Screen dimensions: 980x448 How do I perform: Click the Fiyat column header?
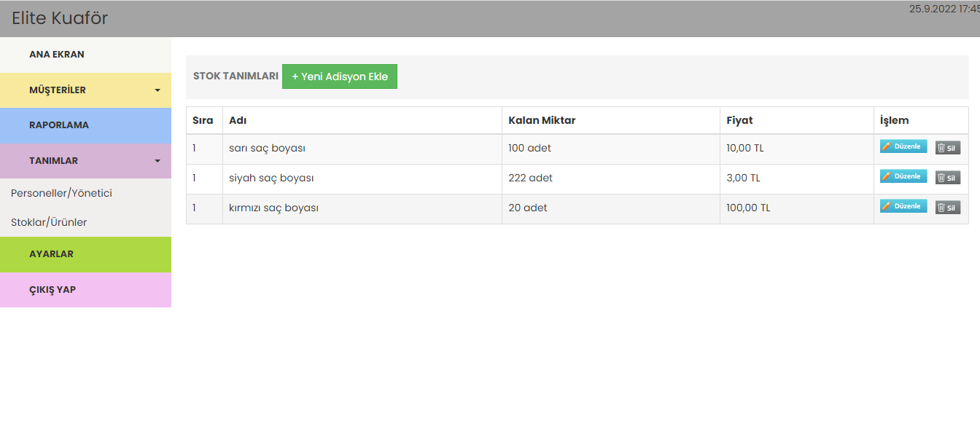point(739,120)
